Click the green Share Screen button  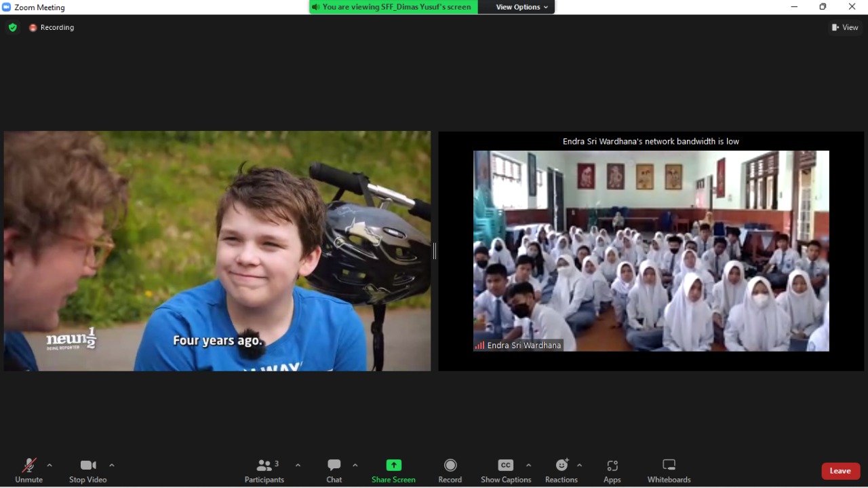393,470
